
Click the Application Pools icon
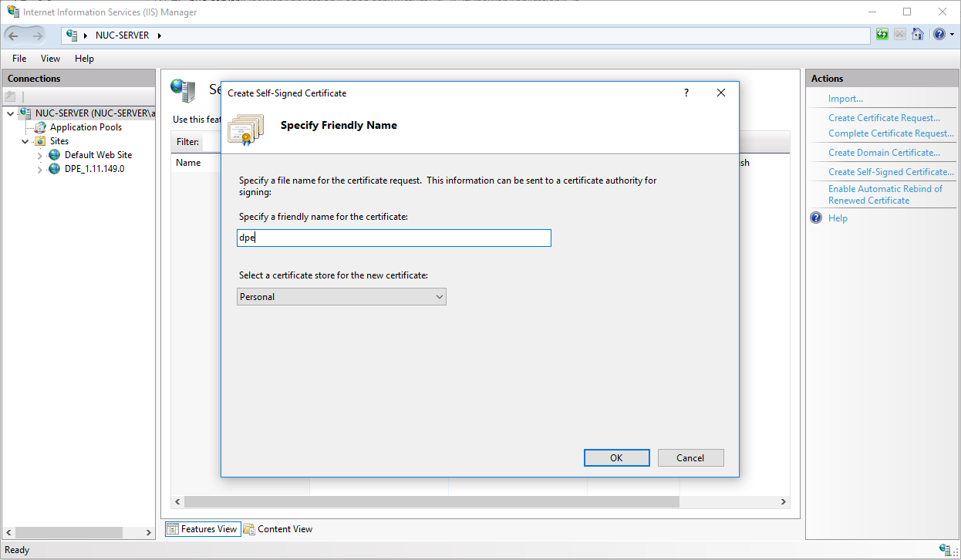(x=41, y=127)
